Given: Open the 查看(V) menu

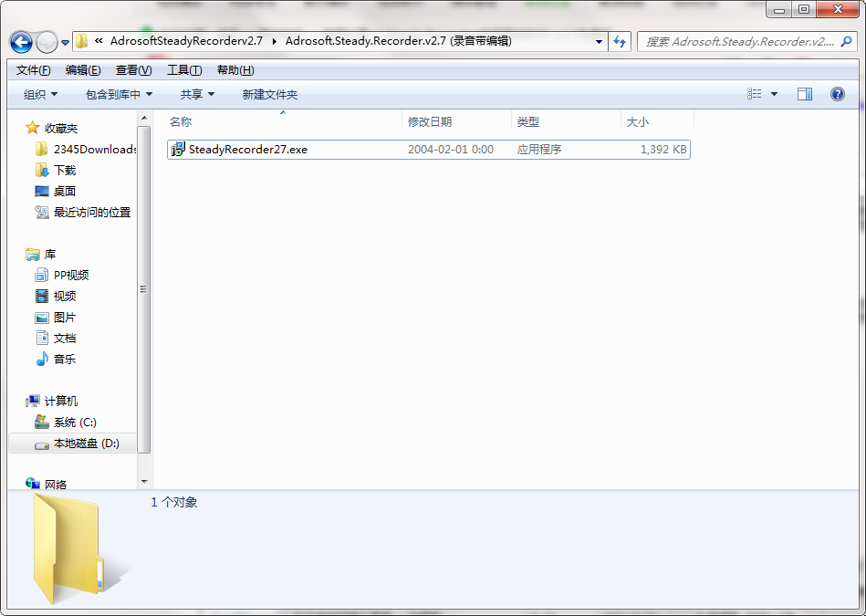Looking at the screenshot, I should point(133,70).
